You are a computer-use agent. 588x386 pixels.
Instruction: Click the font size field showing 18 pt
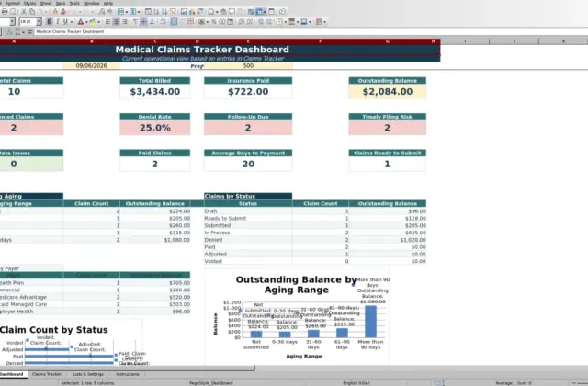click(x=28, y=22)
